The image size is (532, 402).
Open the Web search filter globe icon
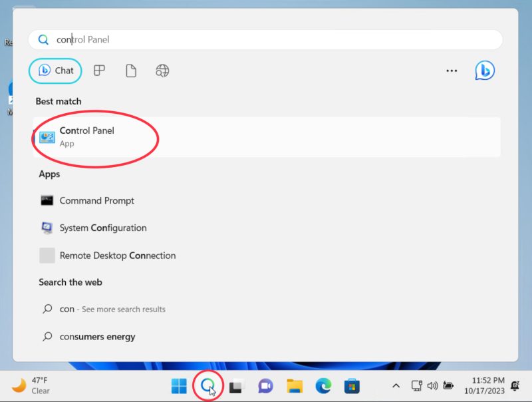pos(162,70)
